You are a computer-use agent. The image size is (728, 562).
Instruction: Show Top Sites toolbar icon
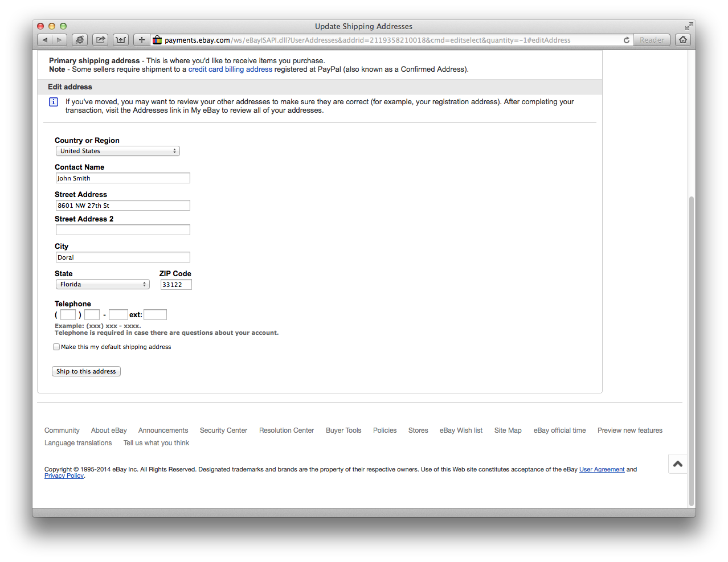pos(121,40)
